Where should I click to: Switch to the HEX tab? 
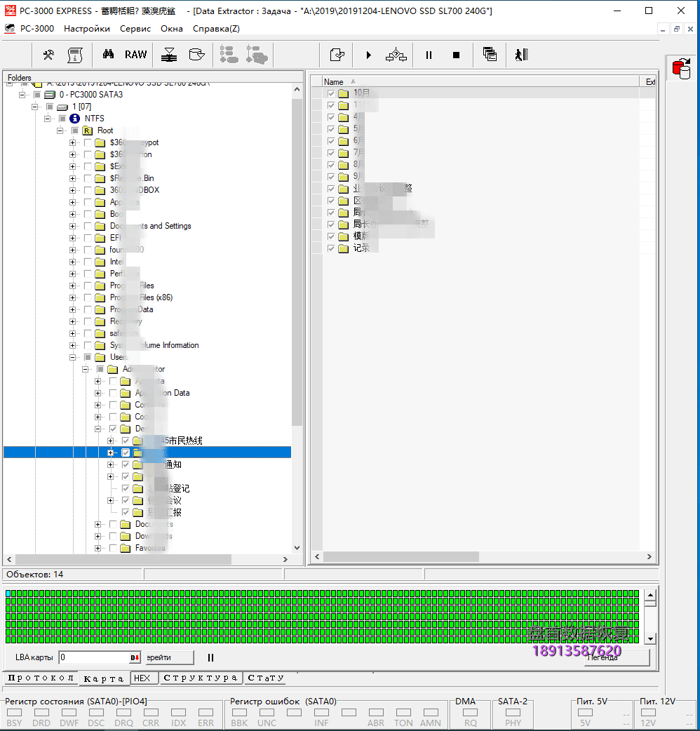pos(142,678)
